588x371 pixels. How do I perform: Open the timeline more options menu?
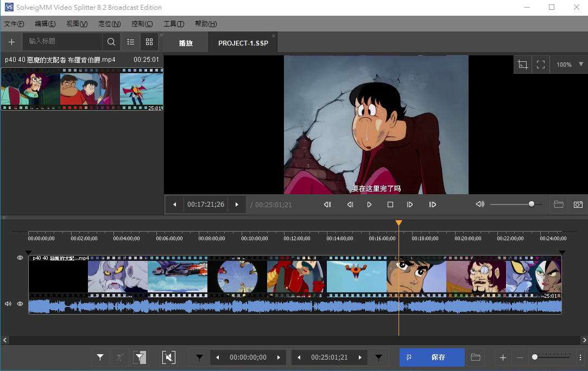[x=580, y=357]
